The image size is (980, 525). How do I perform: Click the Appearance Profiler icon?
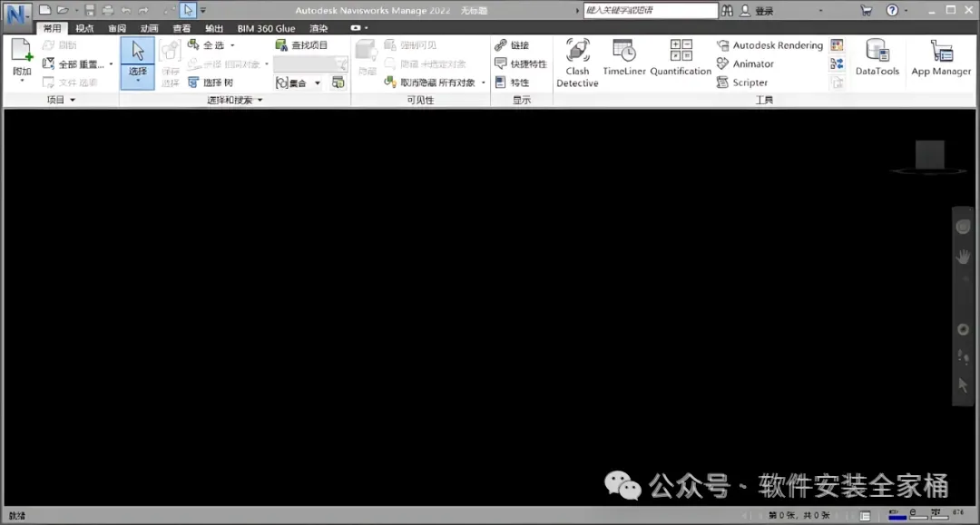pos(837,45)
